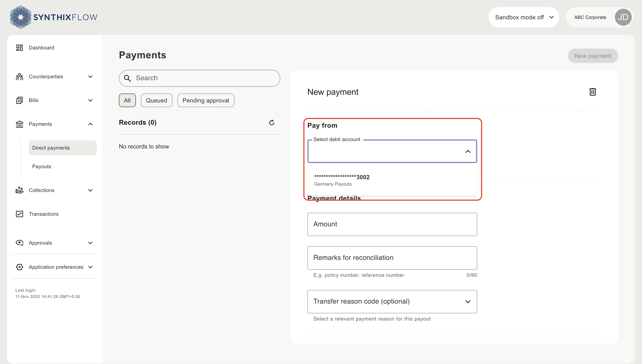Open the JD user avatar

(623, 17)
